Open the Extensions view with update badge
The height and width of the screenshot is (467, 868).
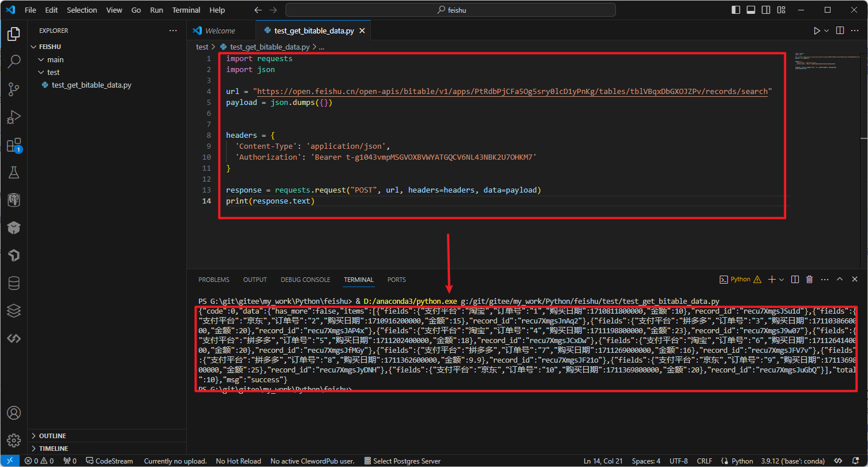[x=14, y=145]
